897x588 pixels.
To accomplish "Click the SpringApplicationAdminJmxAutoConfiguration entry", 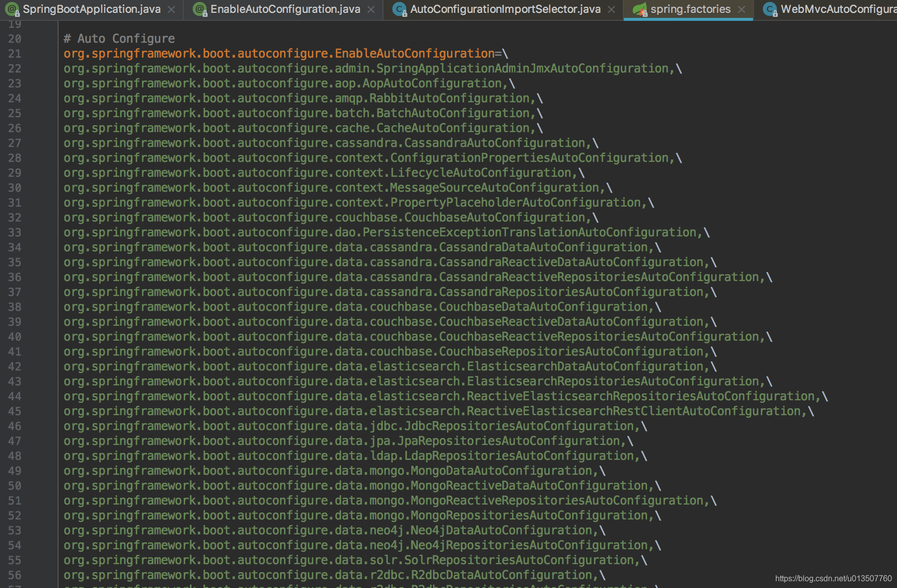I will click(373, 69).
